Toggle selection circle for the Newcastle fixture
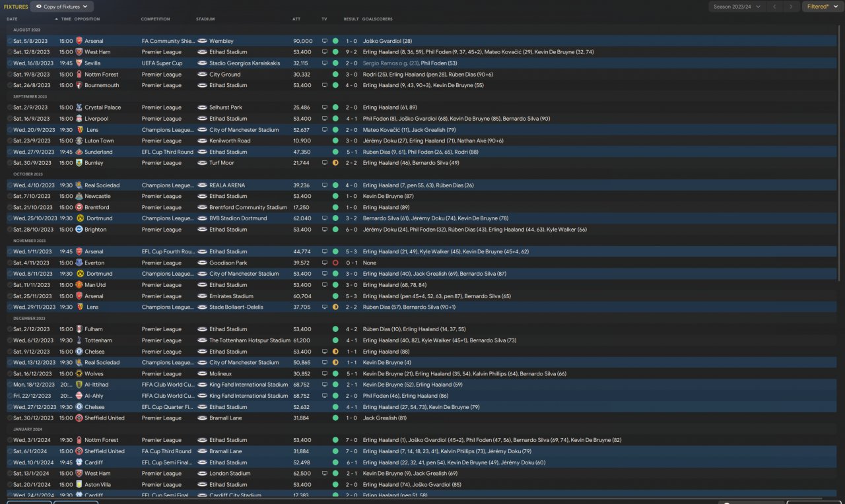 [10, 196]
